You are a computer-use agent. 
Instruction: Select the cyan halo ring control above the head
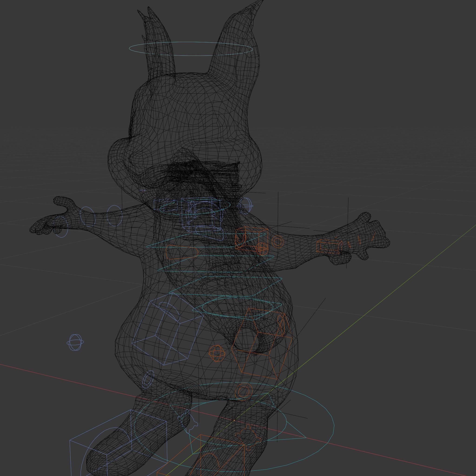coord(191,49)
